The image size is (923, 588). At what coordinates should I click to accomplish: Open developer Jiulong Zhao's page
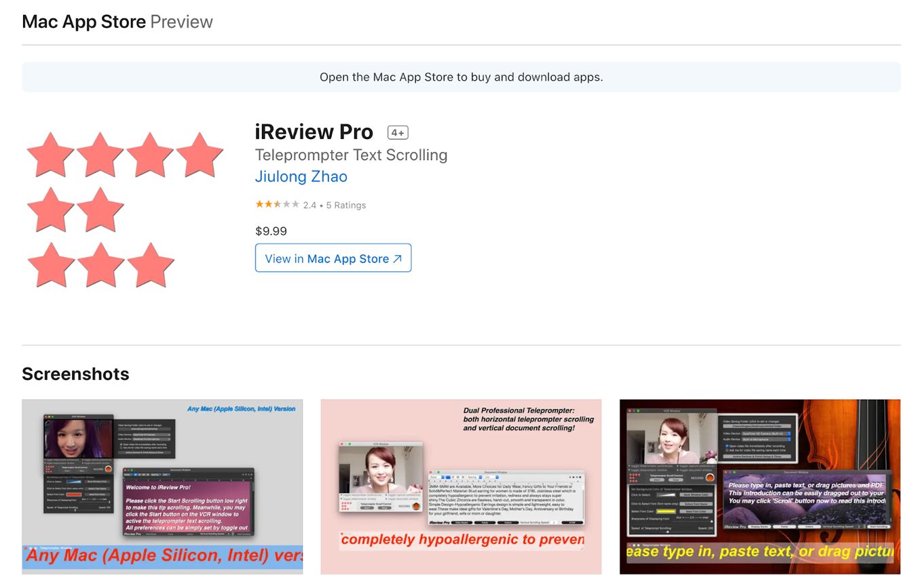click(x=301, y=176)
